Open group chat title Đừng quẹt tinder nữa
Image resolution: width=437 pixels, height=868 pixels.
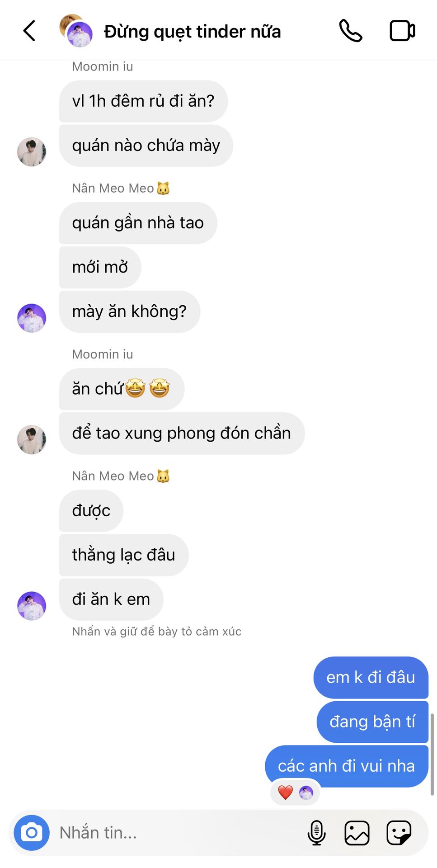(x=193, y=32)
